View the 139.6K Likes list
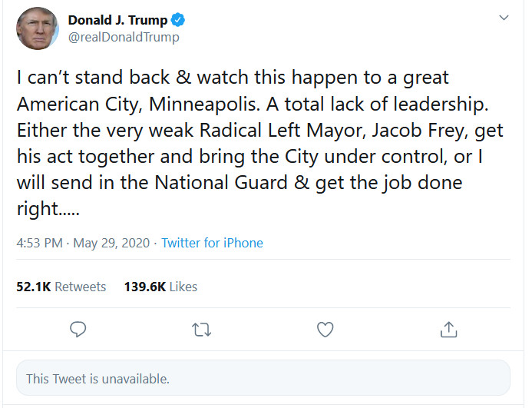 [160, 287]
